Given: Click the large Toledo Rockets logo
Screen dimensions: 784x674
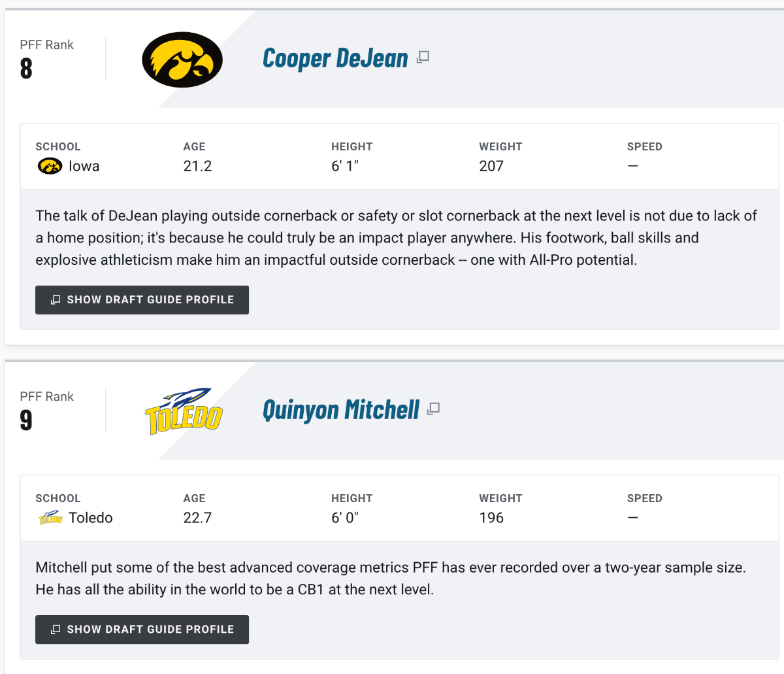Looking at the screenshot, I should pyautogui.click(x=184, y=412).
